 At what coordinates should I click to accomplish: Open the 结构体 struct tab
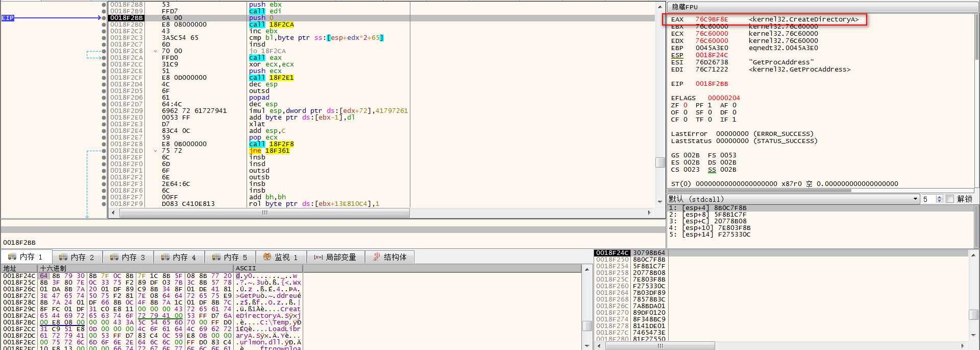coord(389,257)
